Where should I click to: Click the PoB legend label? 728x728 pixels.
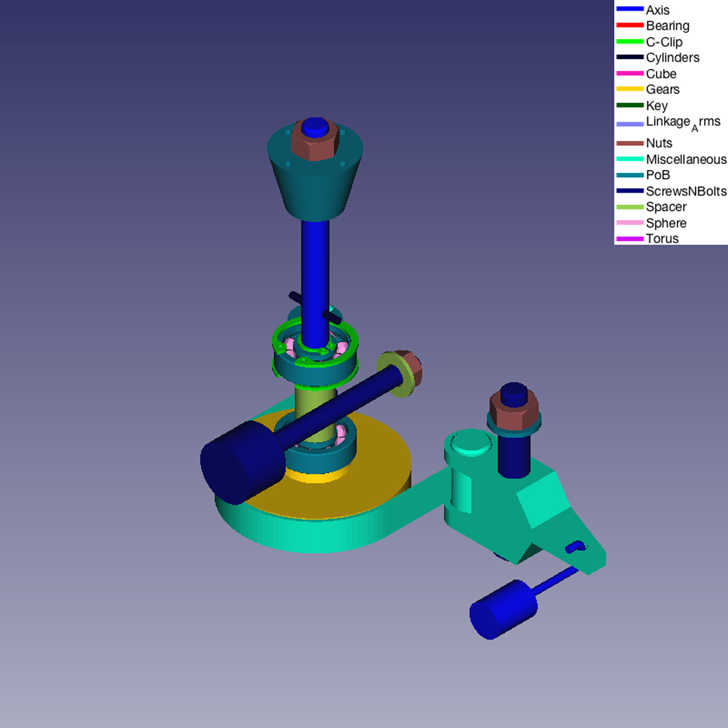pos(658,175)
